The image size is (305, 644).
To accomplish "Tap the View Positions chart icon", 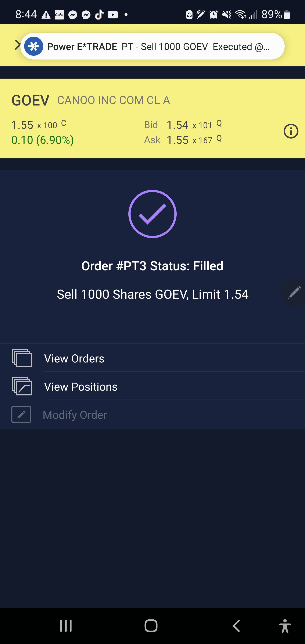I will (22, 386).
